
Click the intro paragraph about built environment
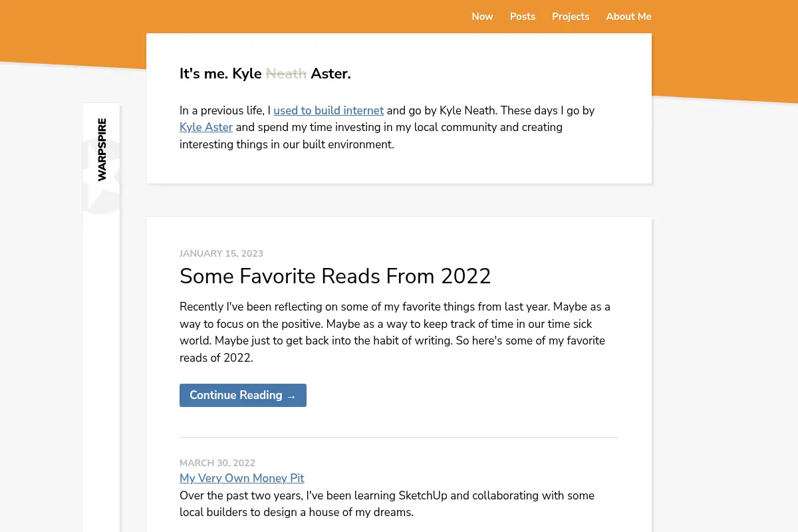click(x=387, y=127)
